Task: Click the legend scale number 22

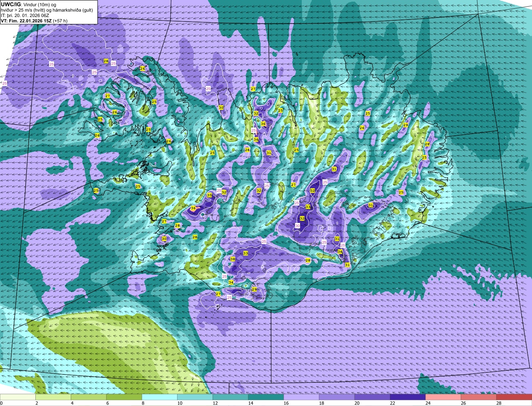Action: tap(392, 403)
